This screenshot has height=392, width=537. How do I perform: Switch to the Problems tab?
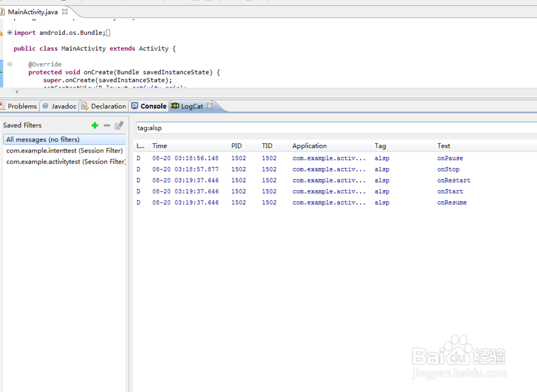click(18, 106)
